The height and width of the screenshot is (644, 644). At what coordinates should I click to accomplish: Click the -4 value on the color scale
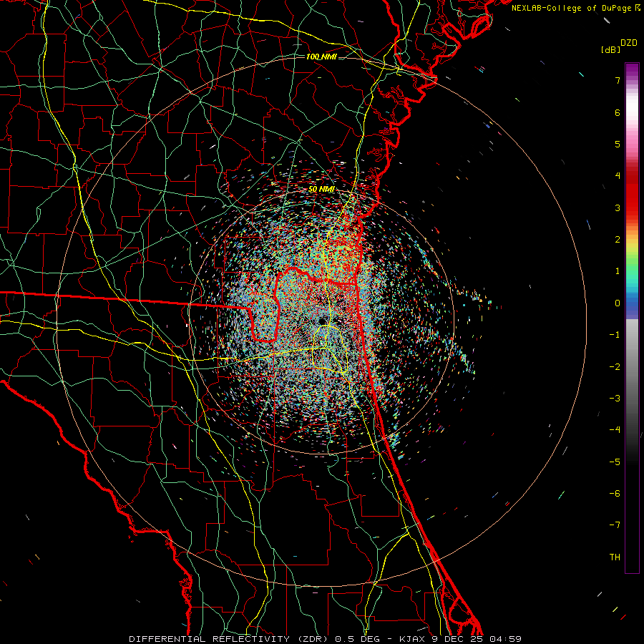pos(615,430)
